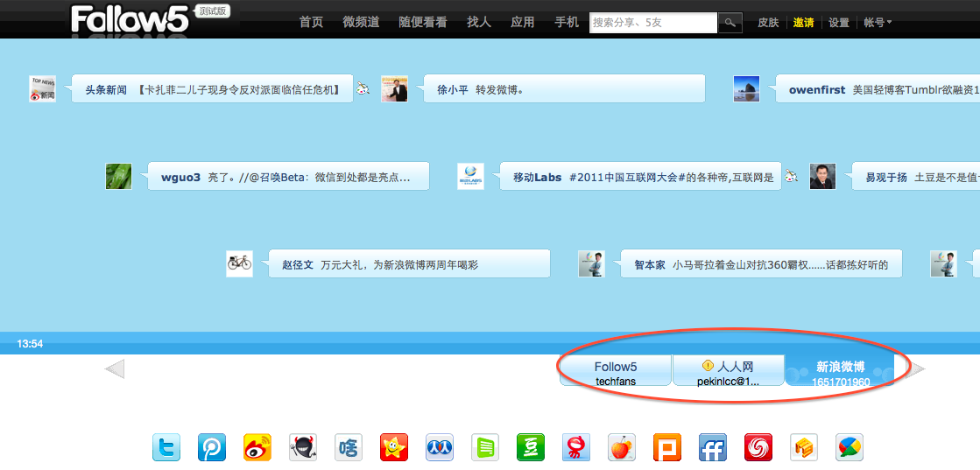Click the blue circular P service icon
The image size is (980, 470).
[212, 447]
